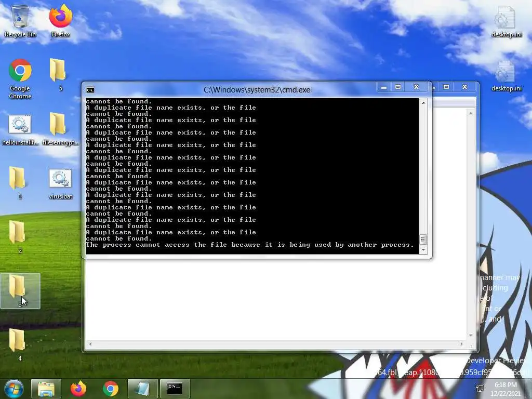
Task: Select the folder named 5
Action: tap(60, 75)
